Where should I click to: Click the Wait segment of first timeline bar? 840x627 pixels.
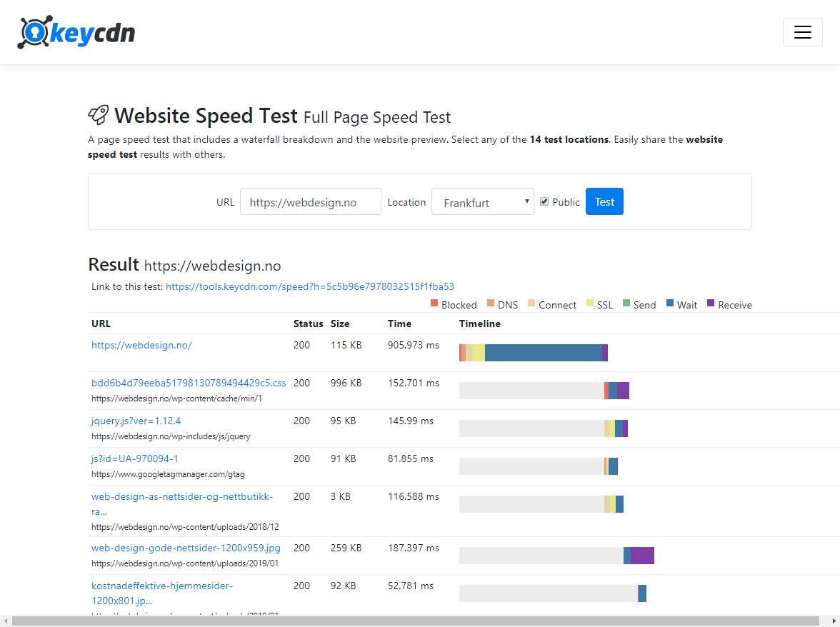[543, 353]
